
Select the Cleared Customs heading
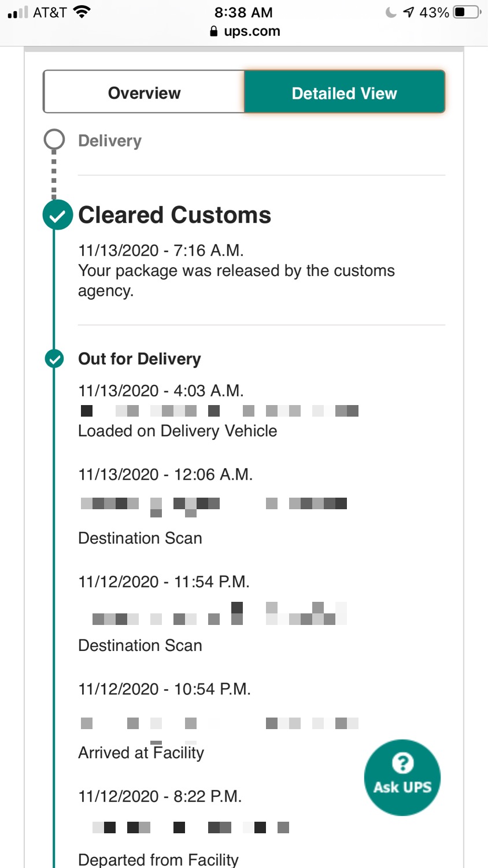pos(175,215)
